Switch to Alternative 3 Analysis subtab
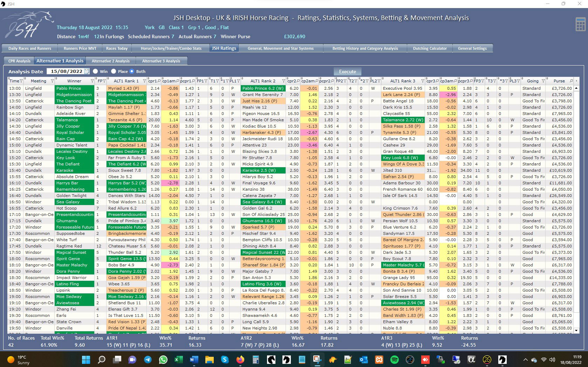This screenshot has width=588, height=367. [x=161, y=61]
